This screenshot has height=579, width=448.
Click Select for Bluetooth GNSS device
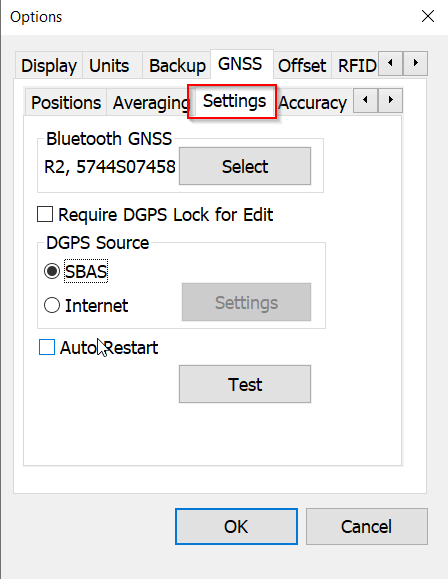245,166
